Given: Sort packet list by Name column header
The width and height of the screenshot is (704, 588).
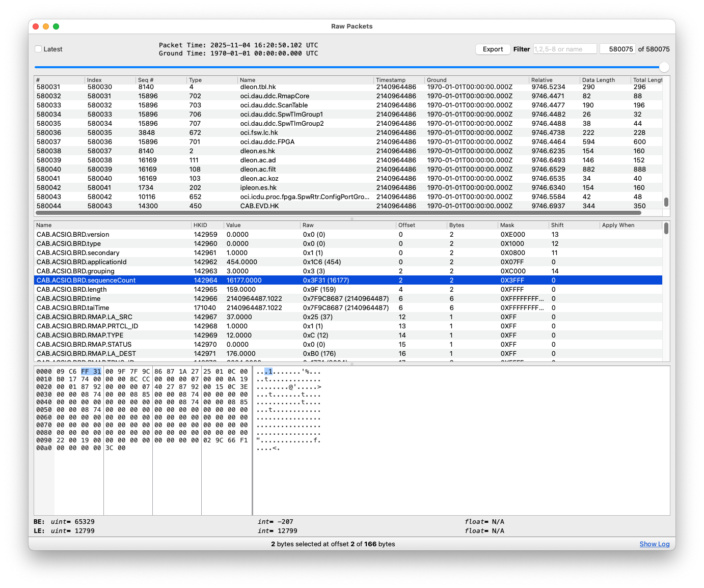Looking at the screenshot, I should (248, 80).
